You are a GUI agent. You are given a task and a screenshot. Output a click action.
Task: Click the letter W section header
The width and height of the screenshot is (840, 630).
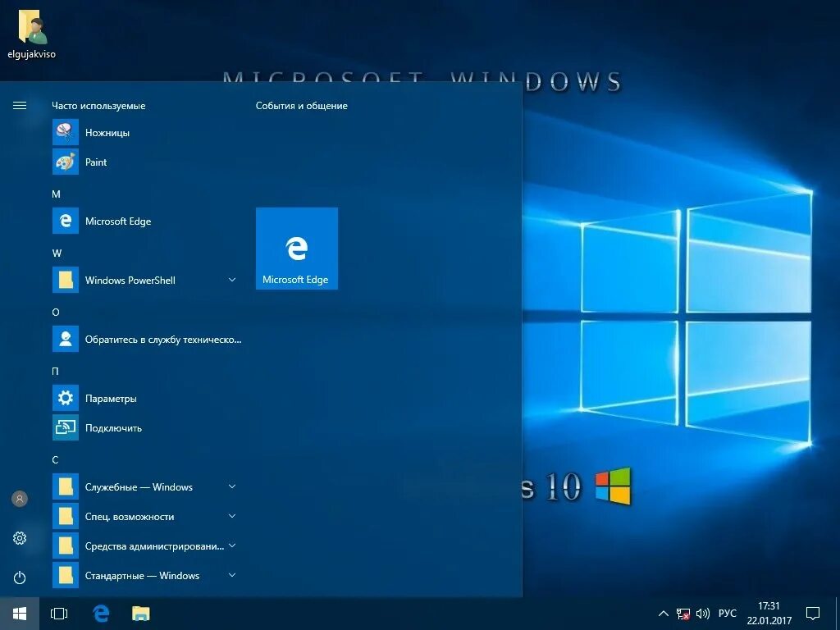[x=57, y=253]
